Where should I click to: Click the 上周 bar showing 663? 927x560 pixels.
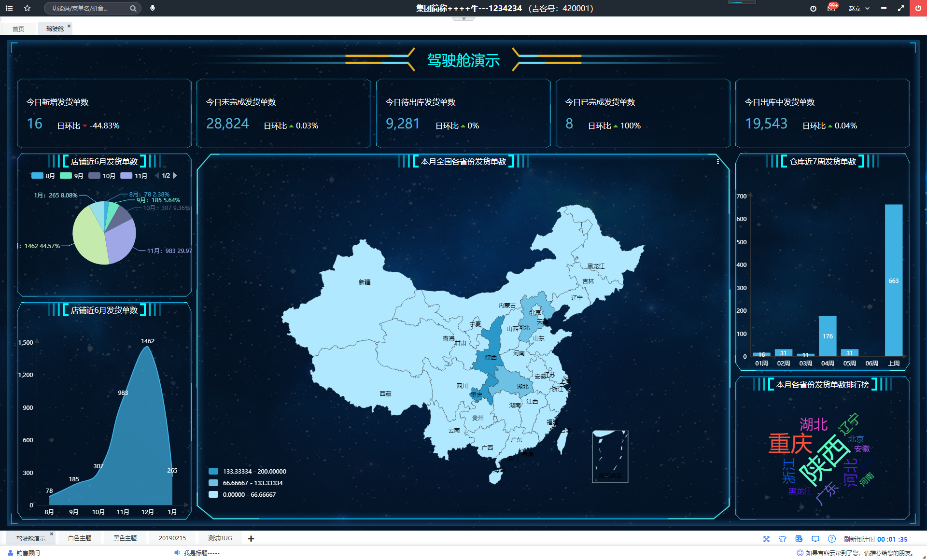pyautogui.click(x=894, y=280)
